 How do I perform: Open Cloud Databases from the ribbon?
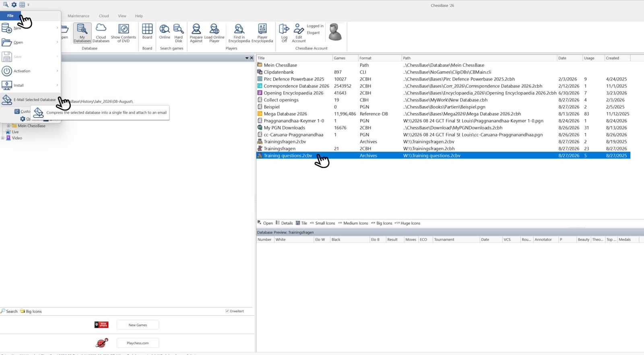point(101,33)
